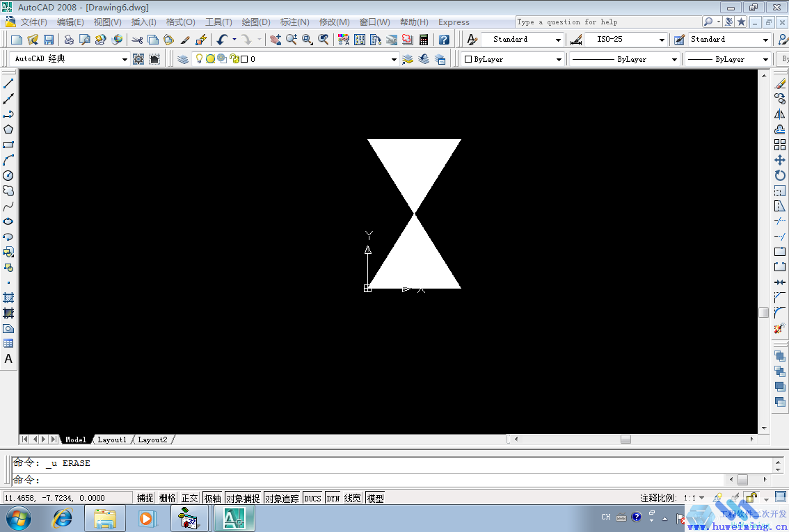Toggle 线宽 lineweight display
This screenshot has width=789, height=532.
pyautogui.click(x=352, y=498)
